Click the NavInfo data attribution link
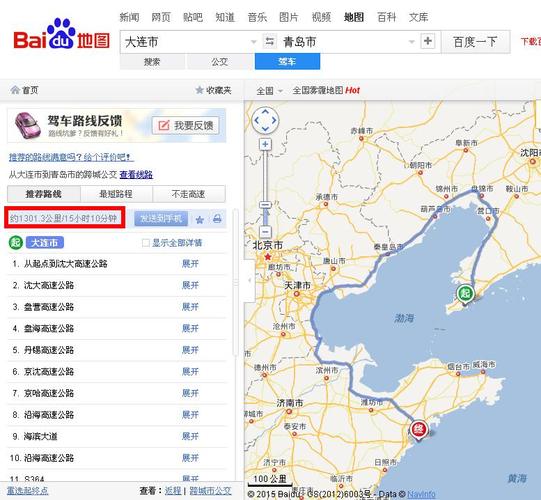The height and width of the screenshot is (500, 541). [x=421, y=494]
